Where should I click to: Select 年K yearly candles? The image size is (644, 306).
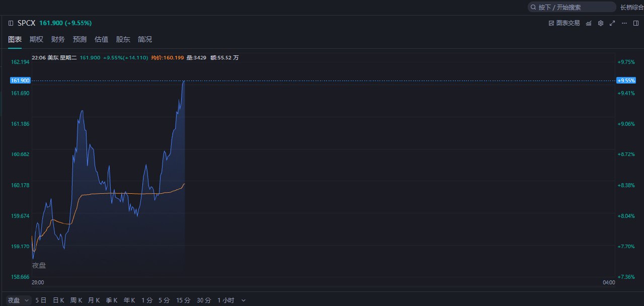129,300
